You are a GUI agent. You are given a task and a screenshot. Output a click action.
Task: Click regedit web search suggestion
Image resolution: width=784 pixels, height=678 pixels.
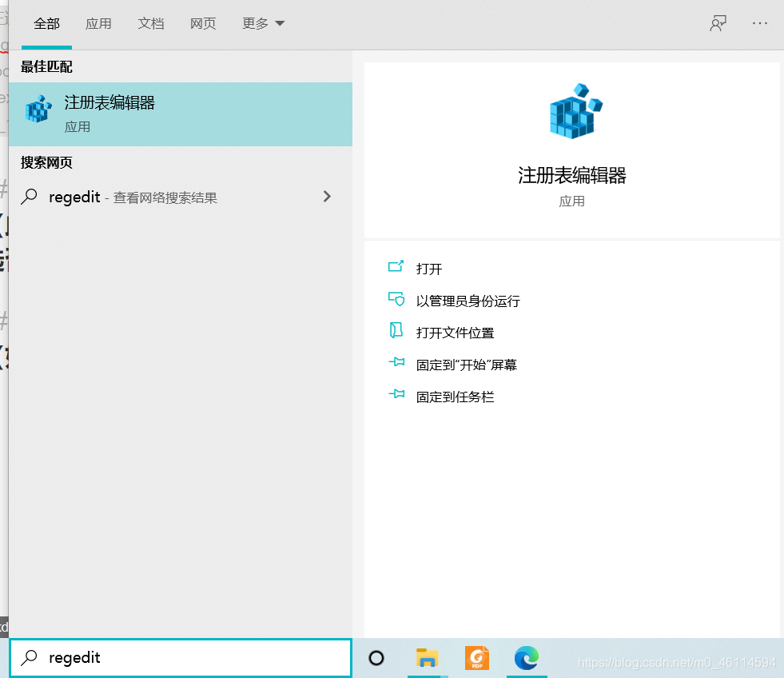pos(181,197)
